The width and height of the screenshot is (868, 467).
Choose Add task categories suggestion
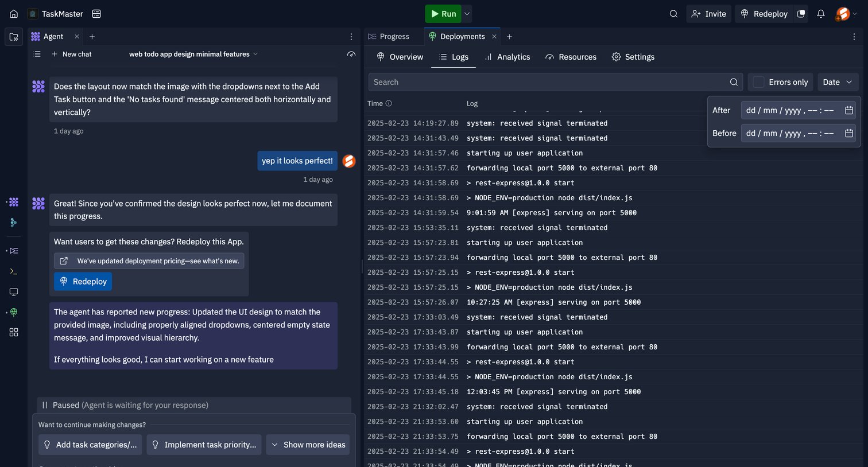coord(90,445)
